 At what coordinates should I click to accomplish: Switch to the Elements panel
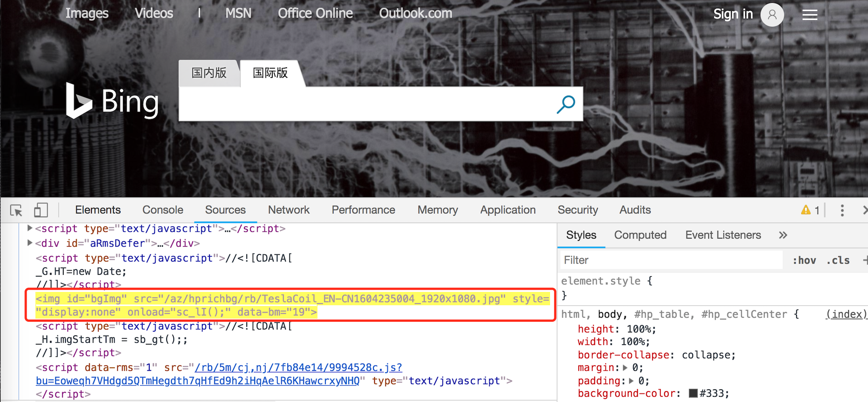(98, 210)
